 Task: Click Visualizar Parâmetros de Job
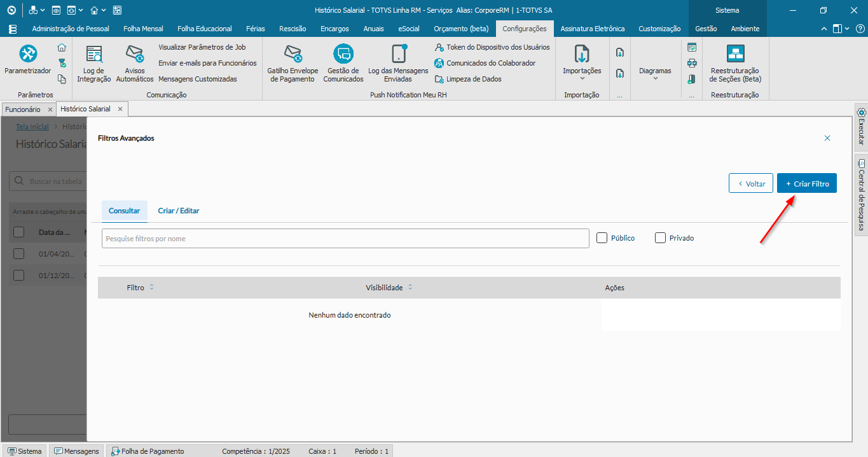click(202, 47)
